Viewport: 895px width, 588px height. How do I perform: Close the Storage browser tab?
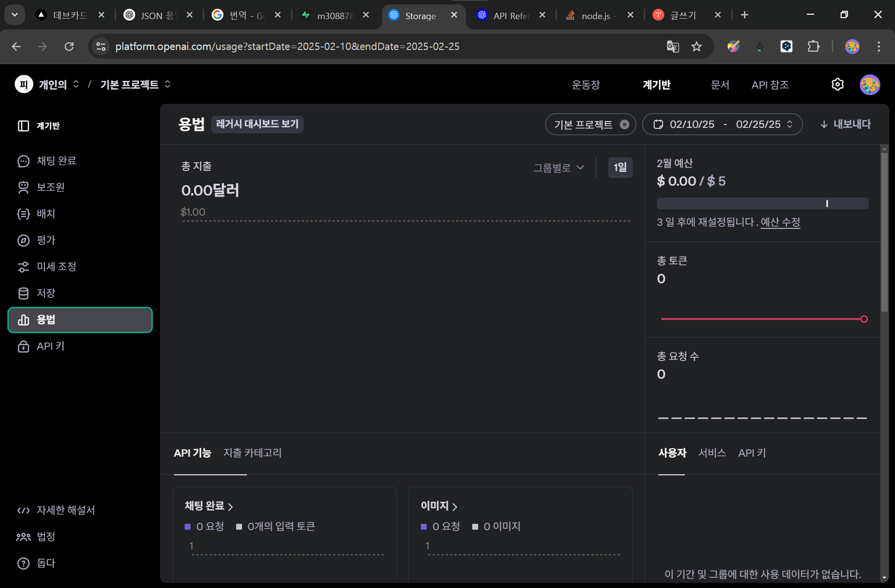(454, 15)
